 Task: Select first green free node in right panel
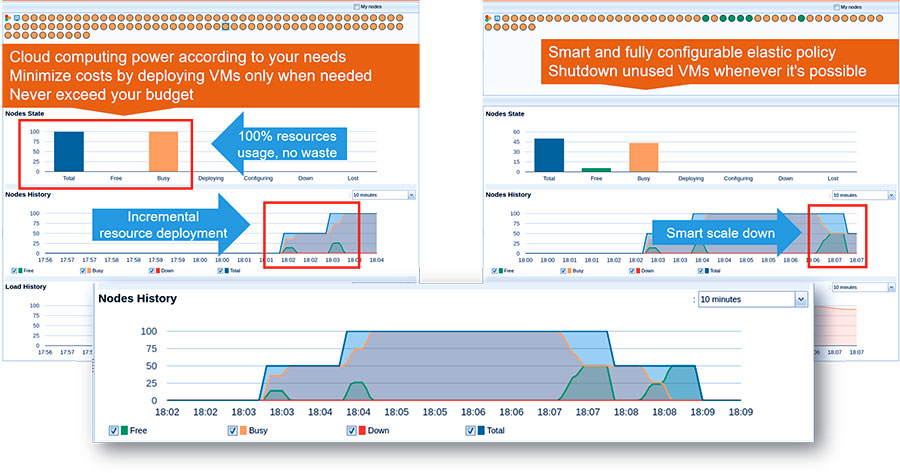click(x=705, y=18)
